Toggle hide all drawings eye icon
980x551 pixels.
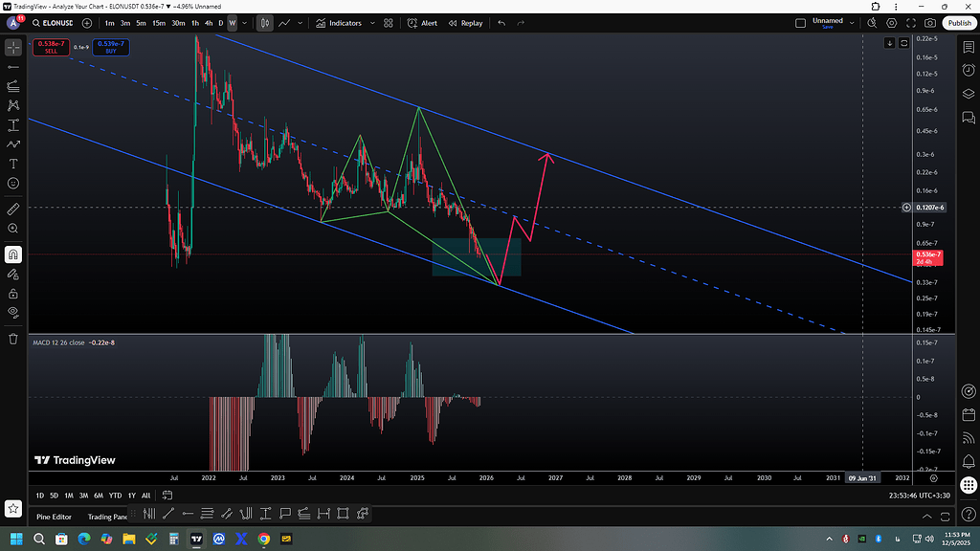point(13,312)
